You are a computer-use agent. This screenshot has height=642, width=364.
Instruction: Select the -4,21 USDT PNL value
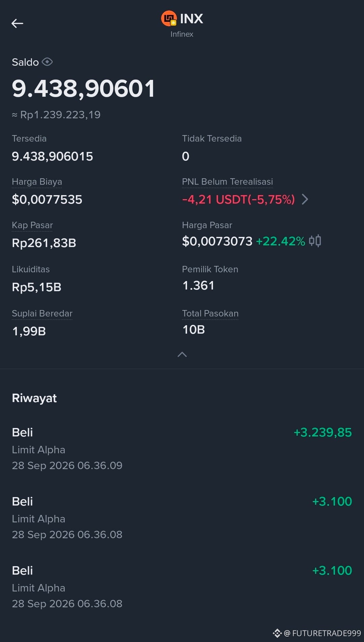tap(239, 200)
